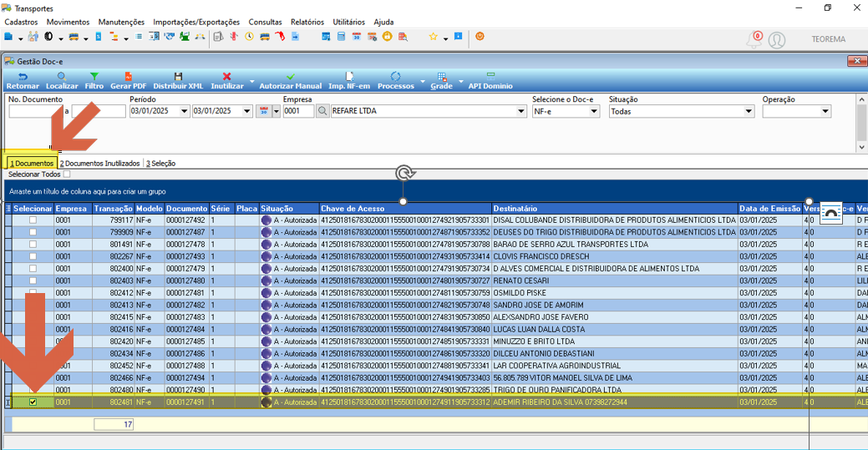
Task: Expand the arrow next to Processos
Action: pos(423,81)
